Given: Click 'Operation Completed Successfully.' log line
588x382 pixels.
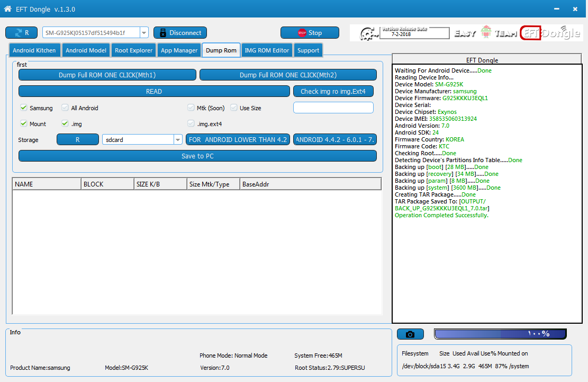Looking at the screenshot, I should (442, 215).
